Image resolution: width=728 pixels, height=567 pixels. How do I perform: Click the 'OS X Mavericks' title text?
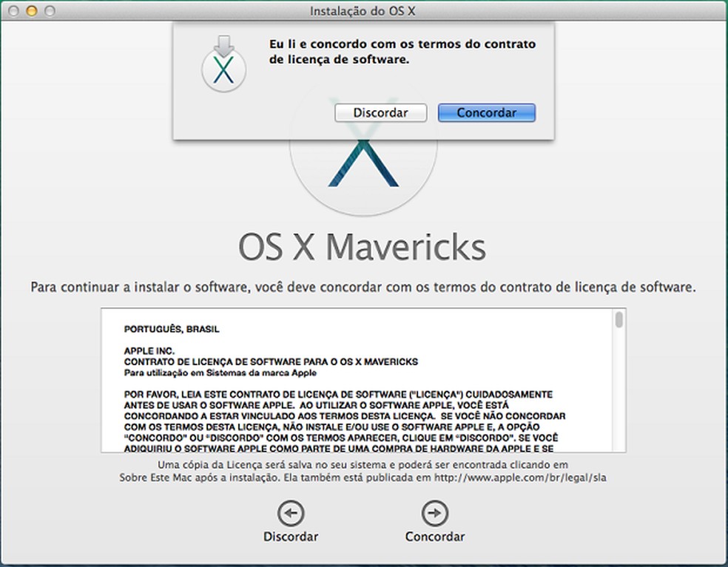(x=362, y=247)
